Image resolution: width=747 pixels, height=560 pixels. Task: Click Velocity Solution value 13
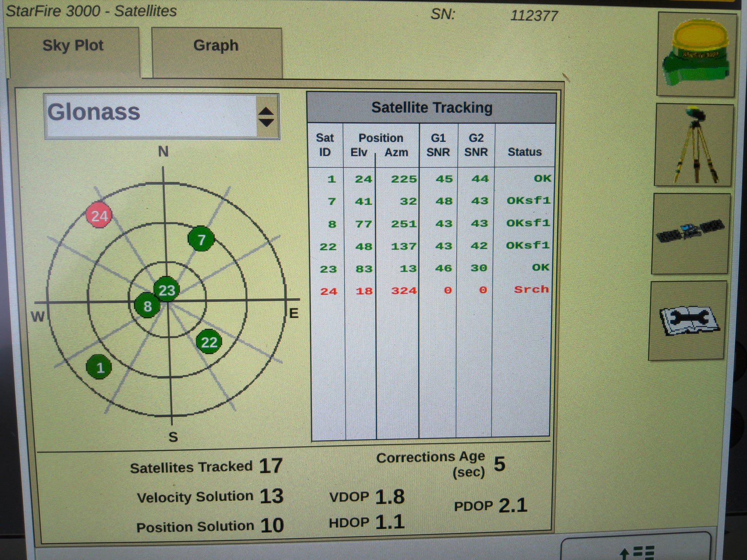[272, 496]
